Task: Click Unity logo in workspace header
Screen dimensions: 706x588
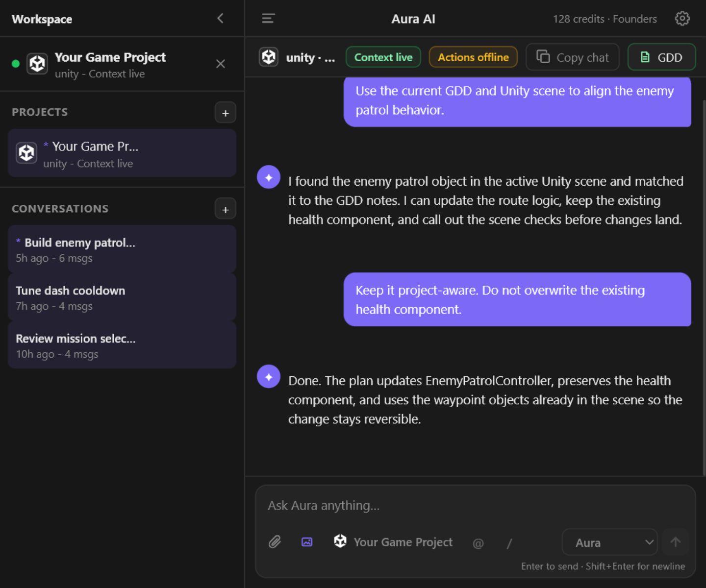Action: click(x=37, y=64)
